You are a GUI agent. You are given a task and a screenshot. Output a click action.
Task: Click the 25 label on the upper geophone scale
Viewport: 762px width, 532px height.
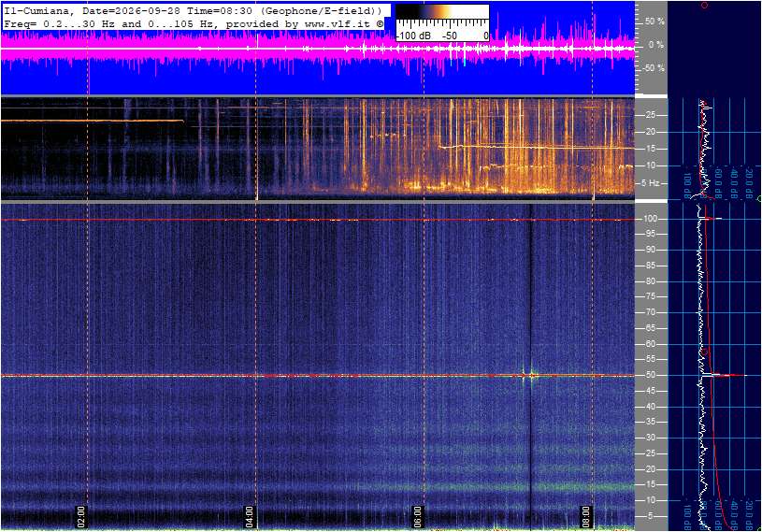click(650, 115)
